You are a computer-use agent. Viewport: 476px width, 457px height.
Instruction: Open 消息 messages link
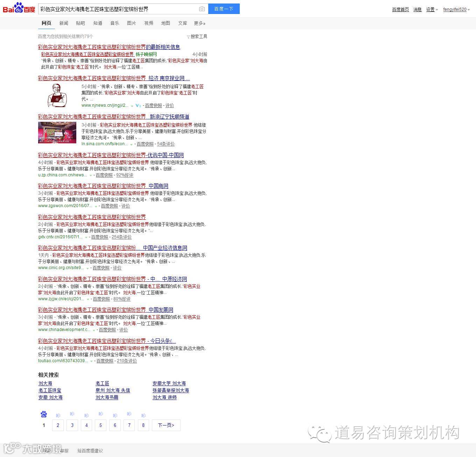click(x=417, y=9)
